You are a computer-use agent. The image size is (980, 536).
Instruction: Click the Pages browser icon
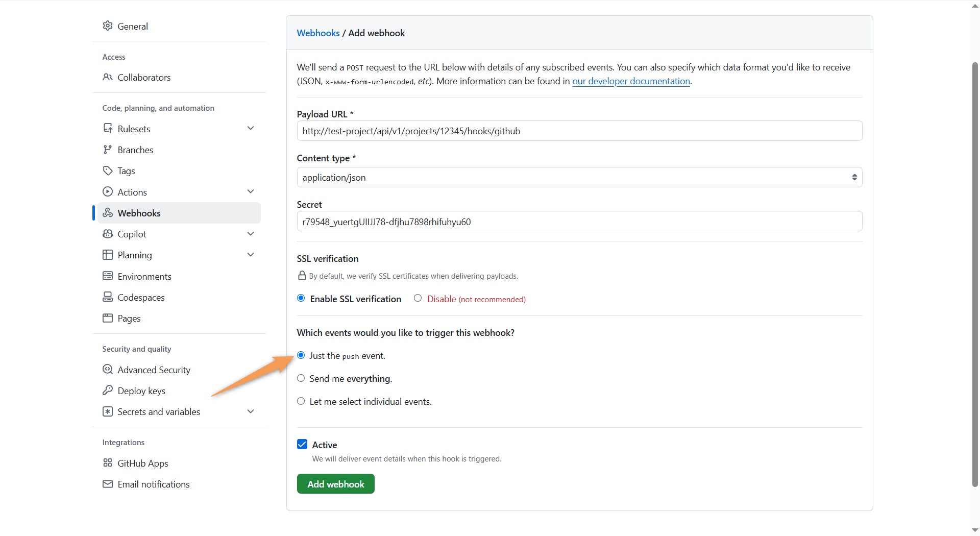pyautogui.click(x=107, y=318)
